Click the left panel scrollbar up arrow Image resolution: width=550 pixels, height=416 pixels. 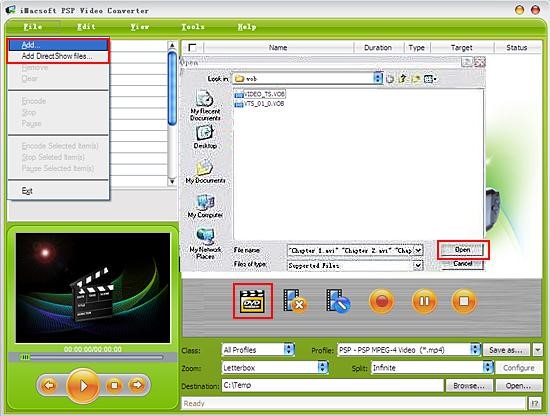pos(172,45)
